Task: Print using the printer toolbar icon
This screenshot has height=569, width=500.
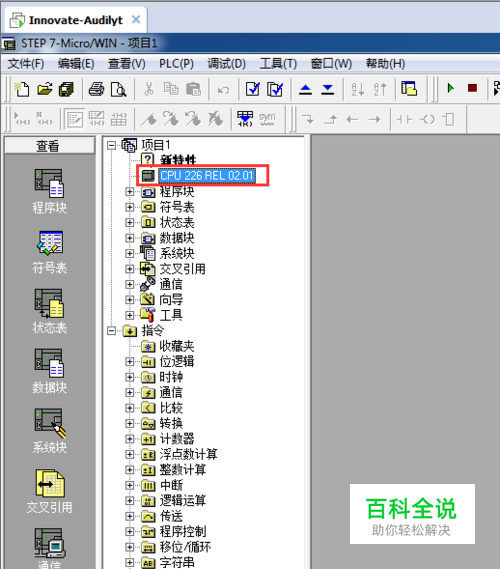Action: coord(97,89)
